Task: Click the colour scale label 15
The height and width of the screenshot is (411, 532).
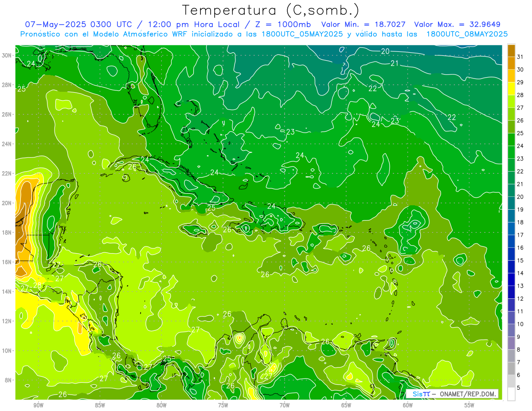Action: (x=520, y=260)
